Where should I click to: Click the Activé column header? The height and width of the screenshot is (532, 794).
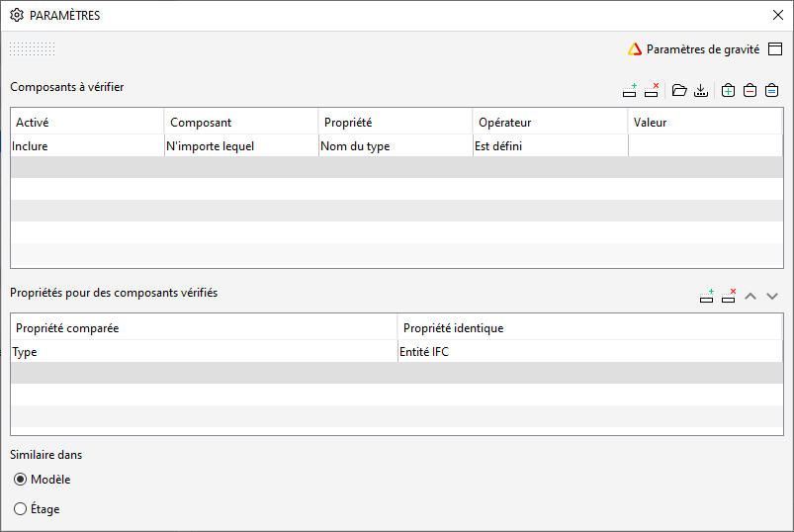[87, 122]
